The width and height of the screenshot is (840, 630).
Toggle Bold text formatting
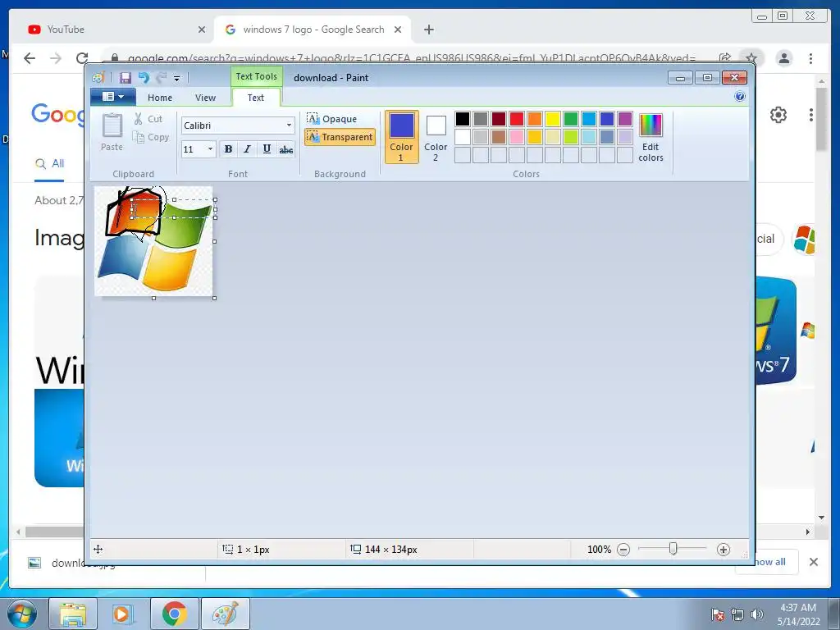[228, 149]
